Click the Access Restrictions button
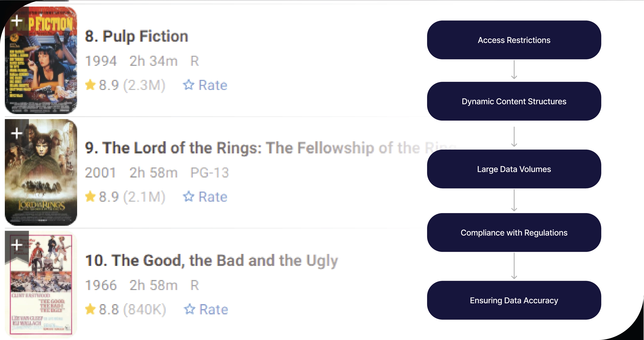 pyautogui.click(x=514, y=40)
